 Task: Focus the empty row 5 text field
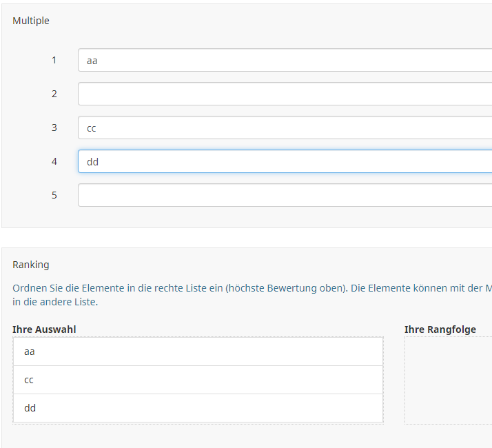284,195
